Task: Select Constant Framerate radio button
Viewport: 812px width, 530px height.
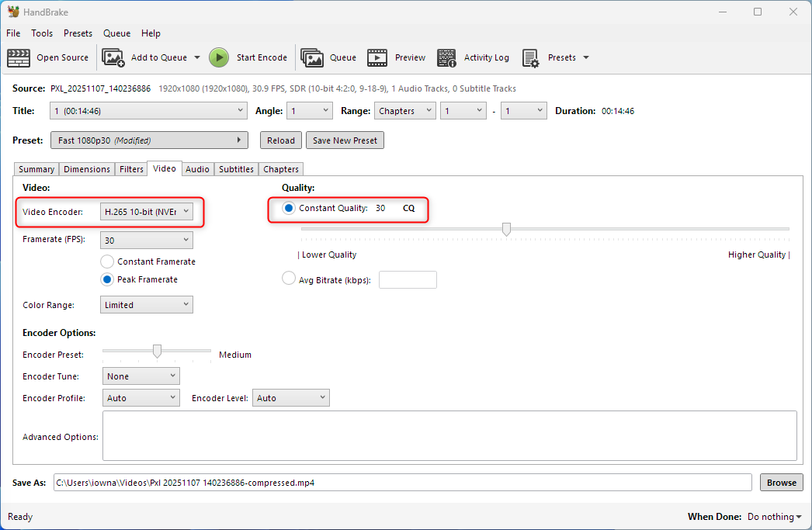Action: coord(107,262)
